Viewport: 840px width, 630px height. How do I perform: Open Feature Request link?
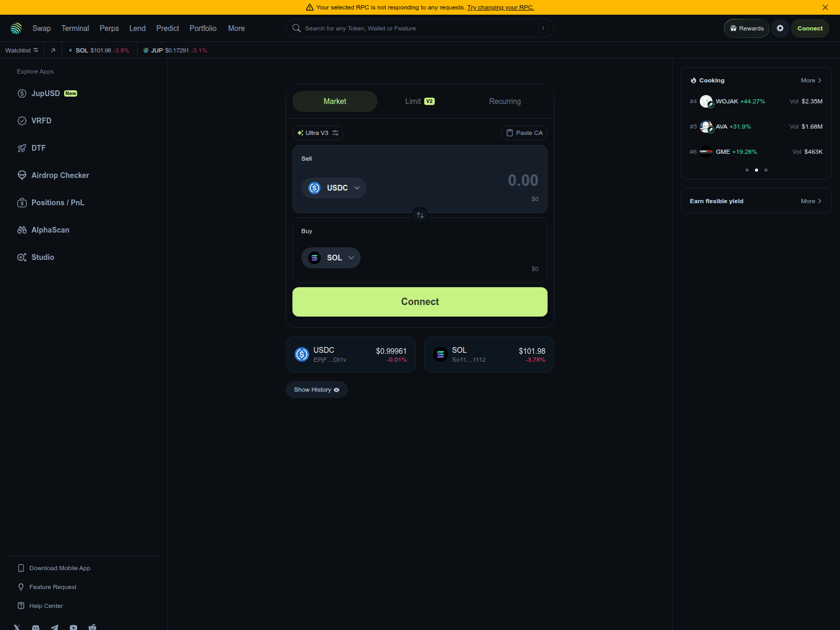click(x=47, y=587)
